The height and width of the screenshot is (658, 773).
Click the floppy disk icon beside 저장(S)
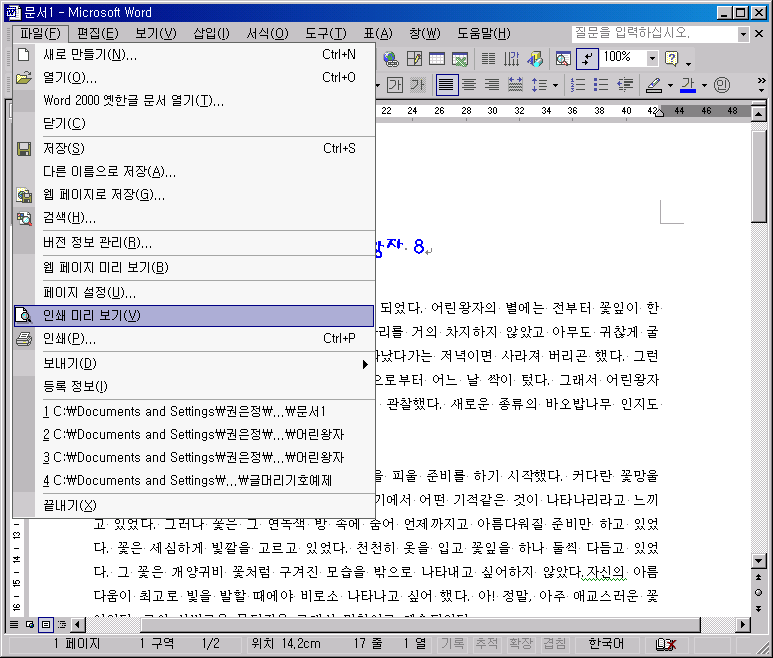pyautogui.click(x=24, y=149)
